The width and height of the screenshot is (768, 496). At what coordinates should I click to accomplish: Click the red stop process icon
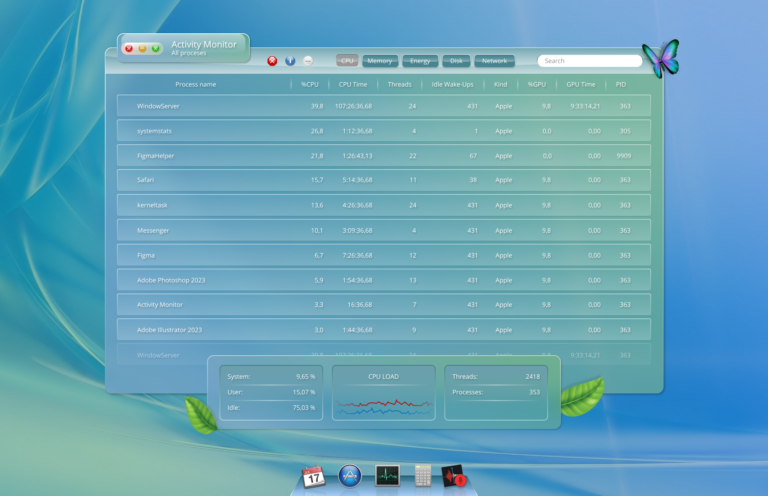pos(272,61)
